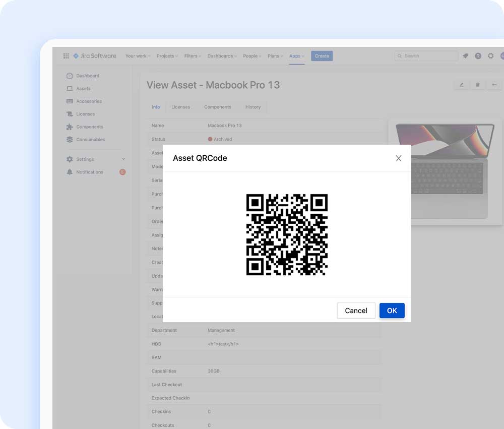504x429 pixels.
Task: Click the Dashboard sidebar icon
Action: [70, 76]
